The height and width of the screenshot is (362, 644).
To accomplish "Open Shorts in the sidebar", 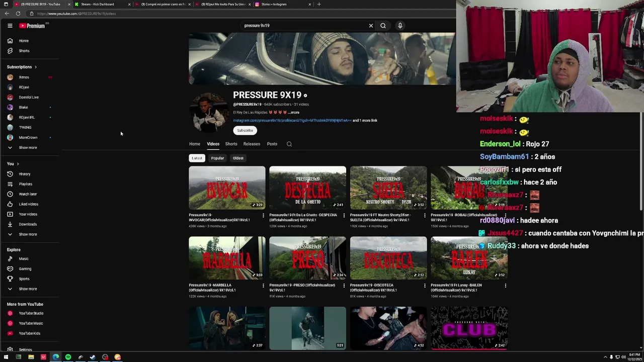I will (30, 51).
